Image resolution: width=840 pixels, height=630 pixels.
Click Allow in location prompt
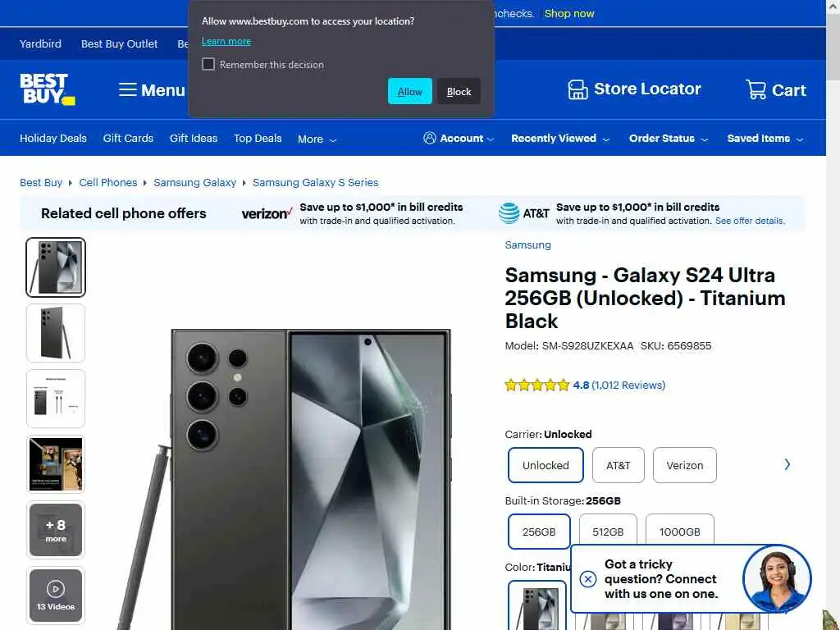pyautogui.click(x=410, y=91)
